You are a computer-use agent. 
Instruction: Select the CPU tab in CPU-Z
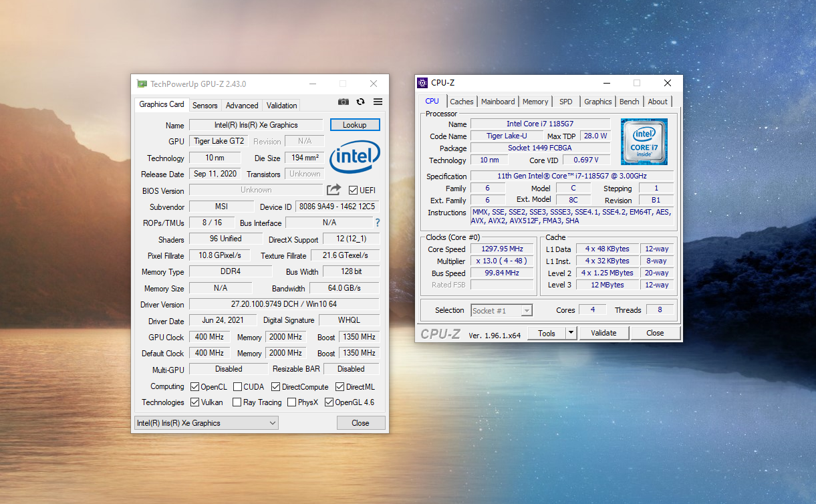[x=432, y=101]
